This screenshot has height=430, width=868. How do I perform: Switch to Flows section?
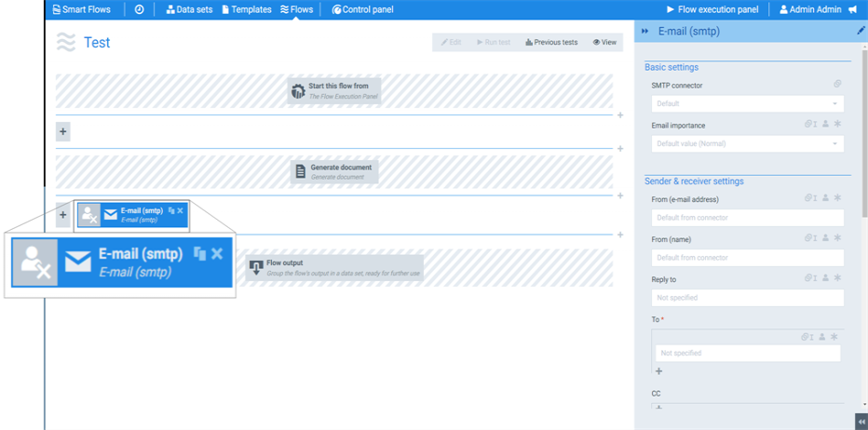[x=297, y=9]
